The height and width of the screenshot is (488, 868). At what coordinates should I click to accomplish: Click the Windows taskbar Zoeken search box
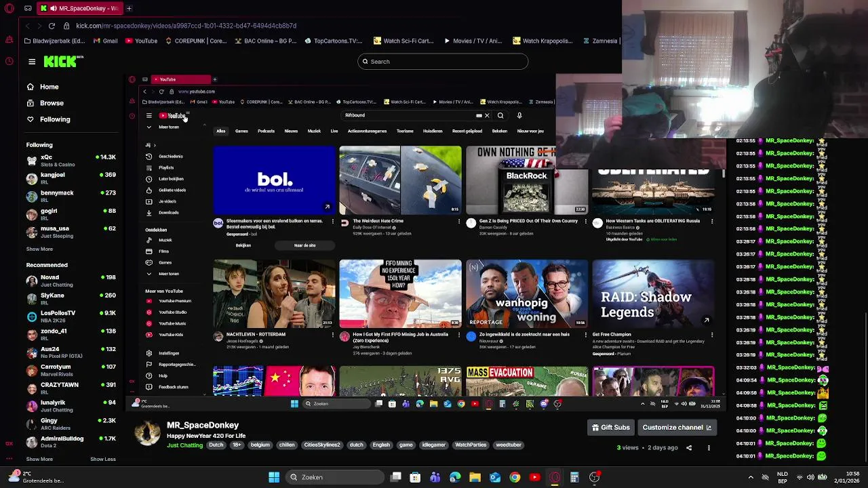coord(334,477)
